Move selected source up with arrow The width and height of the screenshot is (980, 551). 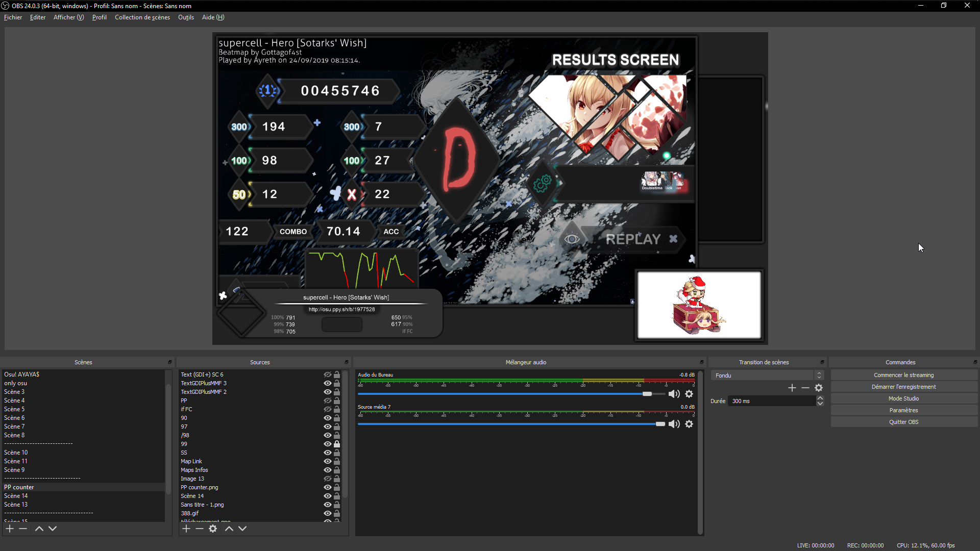coord(229,529)
